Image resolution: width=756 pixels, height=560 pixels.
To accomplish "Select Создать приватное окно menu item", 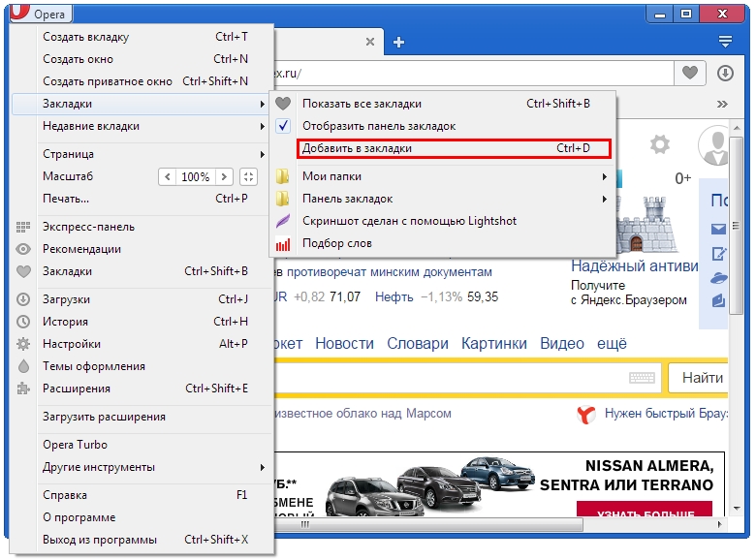I will click(142, 81).
